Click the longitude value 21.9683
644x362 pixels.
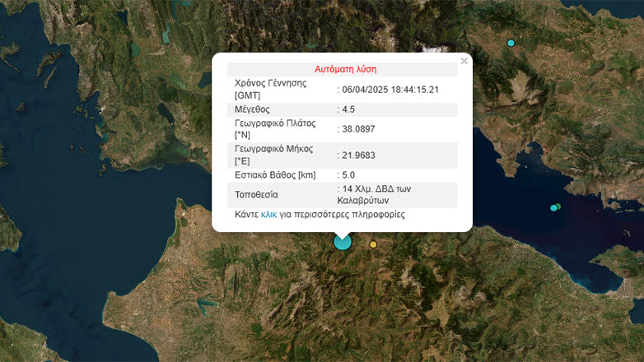coord(358,155)
